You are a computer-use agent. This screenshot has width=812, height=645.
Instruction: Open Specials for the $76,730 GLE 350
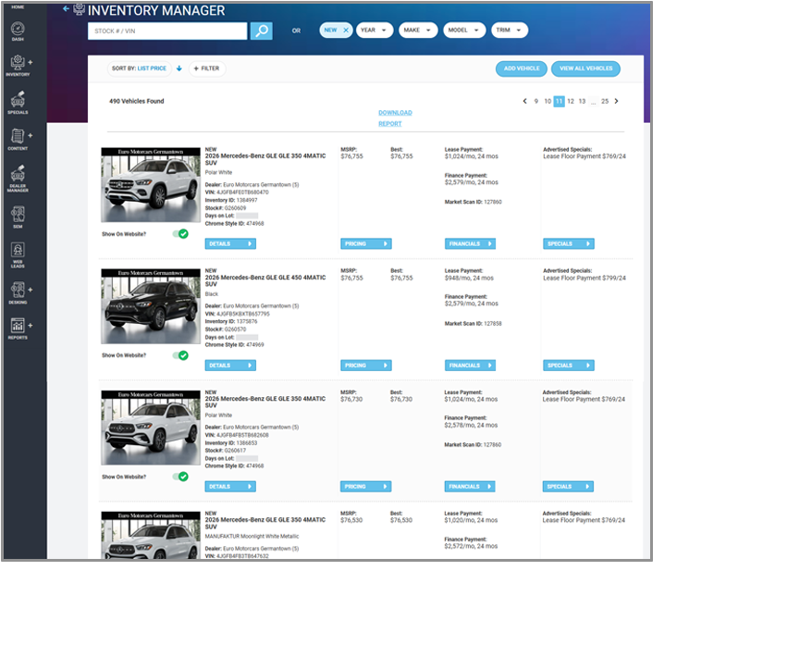coord(568,487)
